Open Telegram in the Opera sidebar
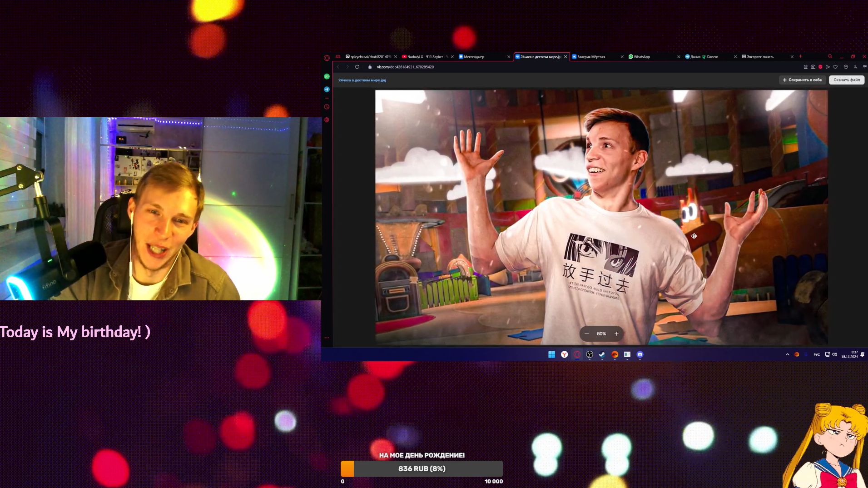 (x=327, y=90)
